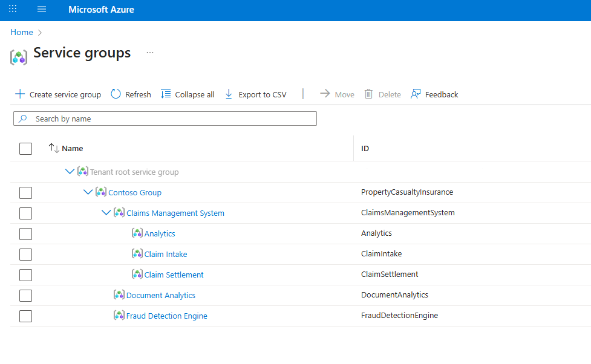Viewport: 591px width, 364px height.
Task: Click the Collapse all icon
Action: (x=166, y=94)
